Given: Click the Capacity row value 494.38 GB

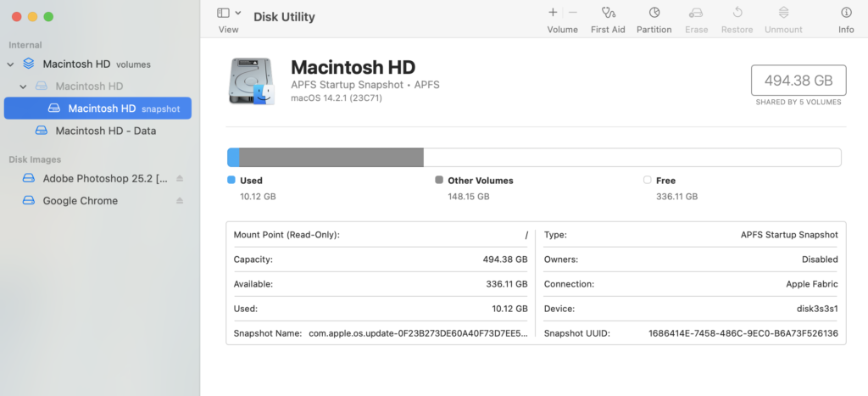Looking at the screenshot, I should [505, 259].
